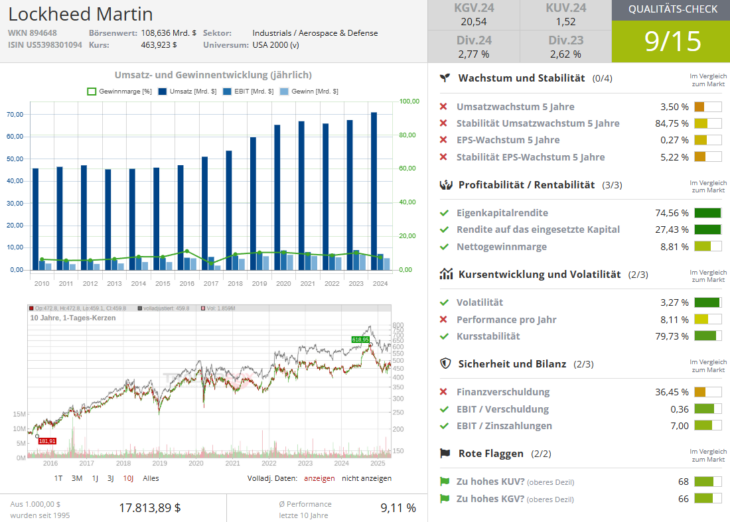Click the green 618,95 price marker
Screen dimensions: 730x522
click(x=361, y=339)
